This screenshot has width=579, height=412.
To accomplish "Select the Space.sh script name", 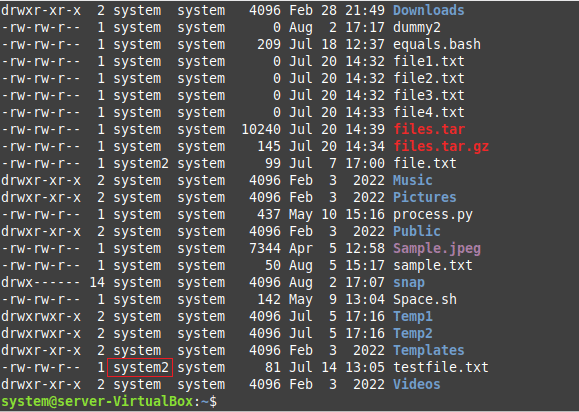I will pyautogui.click(x=424, y=299).
